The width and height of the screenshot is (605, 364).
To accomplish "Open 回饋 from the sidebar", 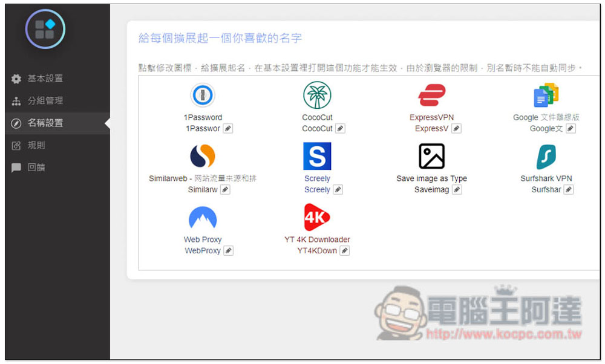I will click(x=57, y=167).
